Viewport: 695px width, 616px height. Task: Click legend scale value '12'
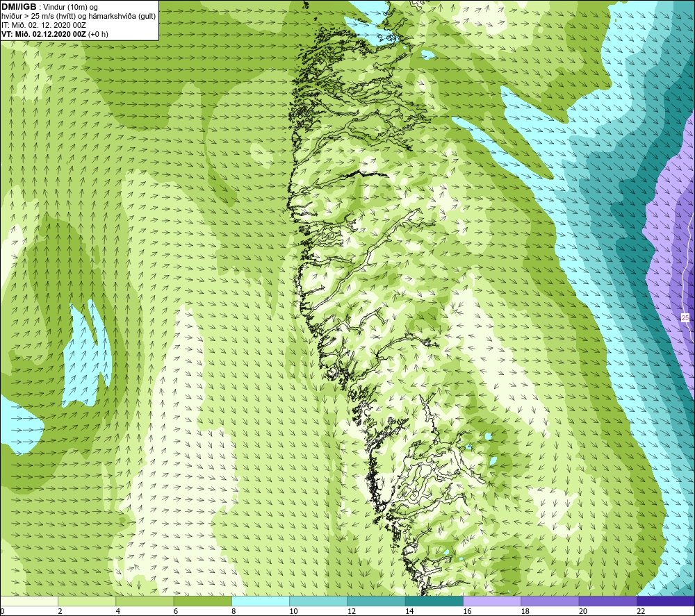coord(352,612)
